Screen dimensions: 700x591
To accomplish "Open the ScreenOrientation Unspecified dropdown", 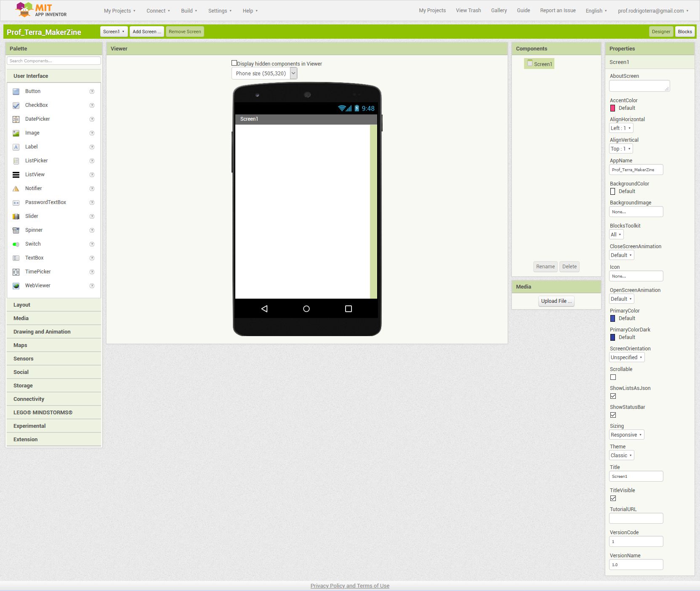I will [626, 358].
